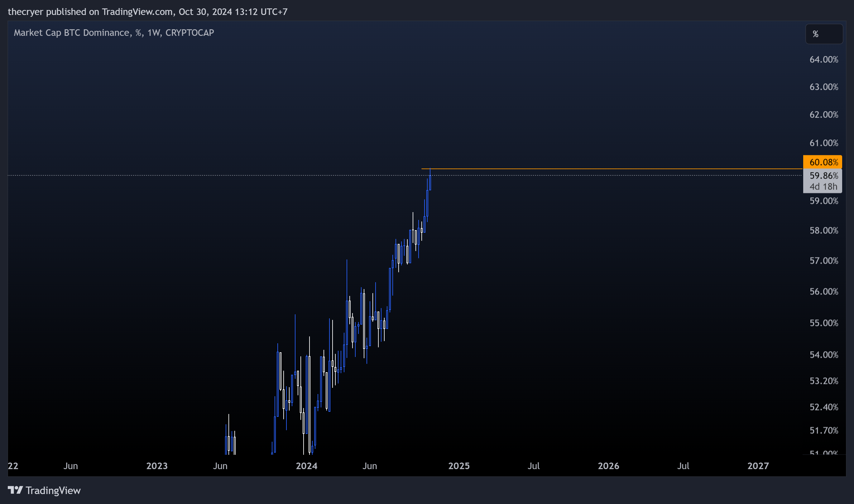Viewport: 854px width, 504px height.
Task: Click the 55.00% price axis label
Action: tap(824, 323)
